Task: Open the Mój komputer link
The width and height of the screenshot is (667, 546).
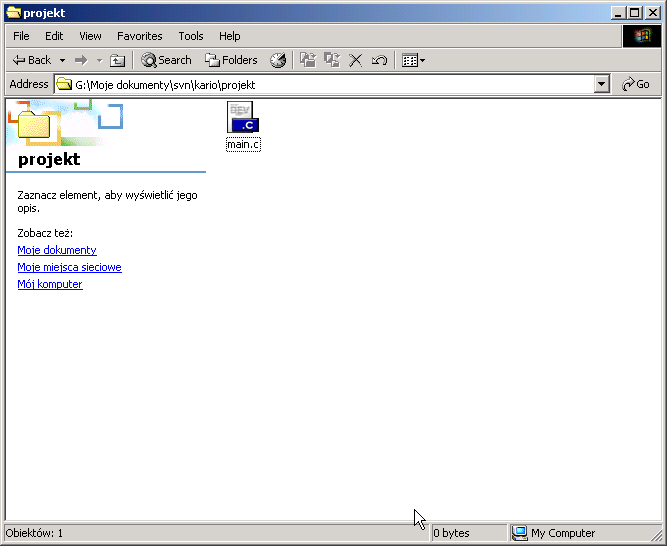Action: [50, 284]
